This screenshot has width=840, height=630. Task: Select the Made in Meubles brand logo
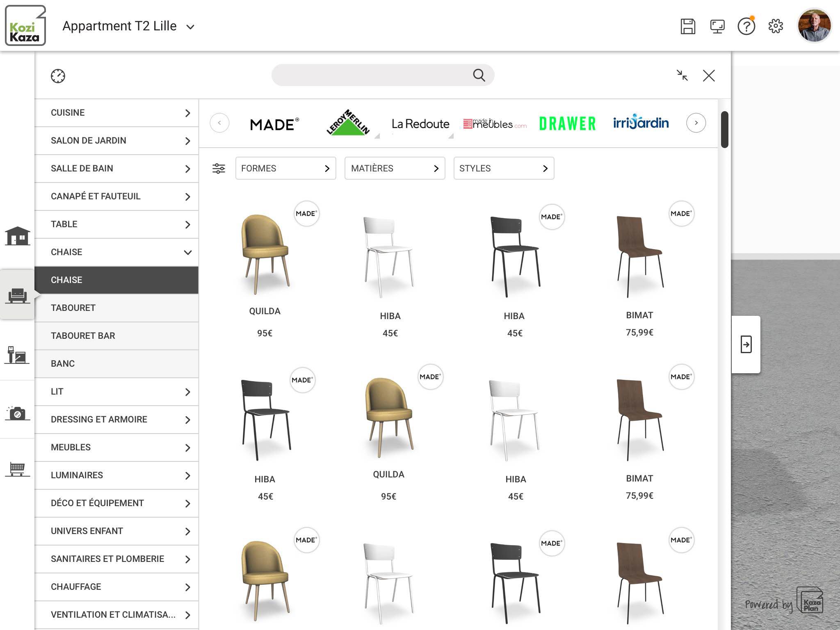point(495,124)
